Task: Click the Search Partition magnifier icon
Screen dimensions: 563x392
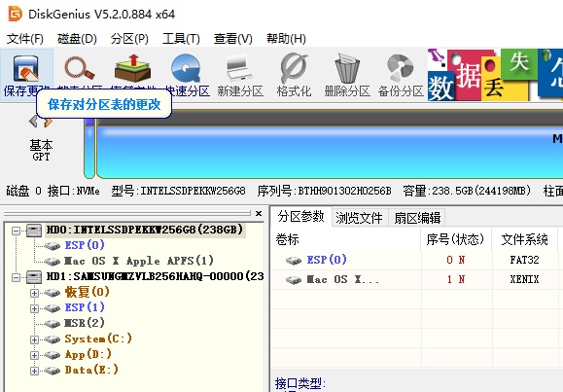Action: 80,68
